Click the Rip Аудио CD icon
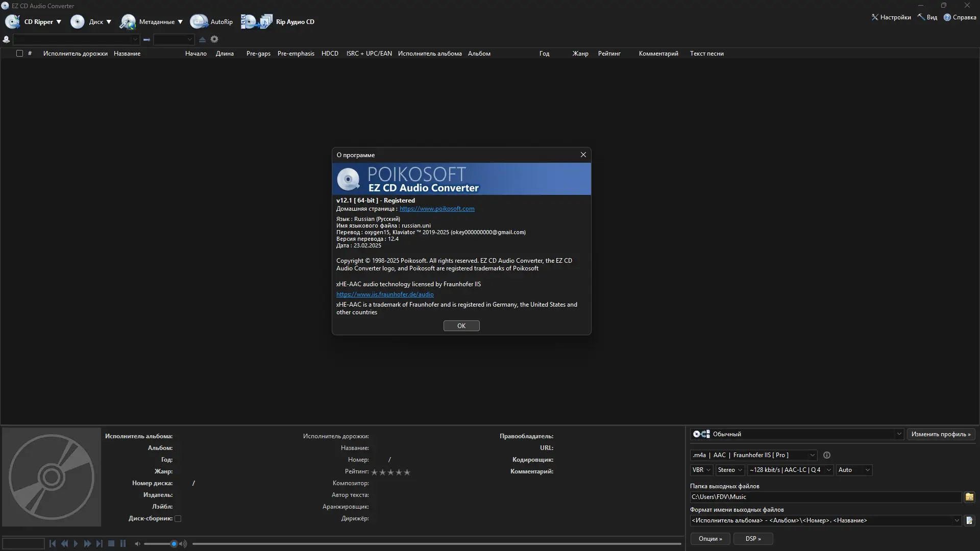This screenshot has width=980, height=551. 257,21
